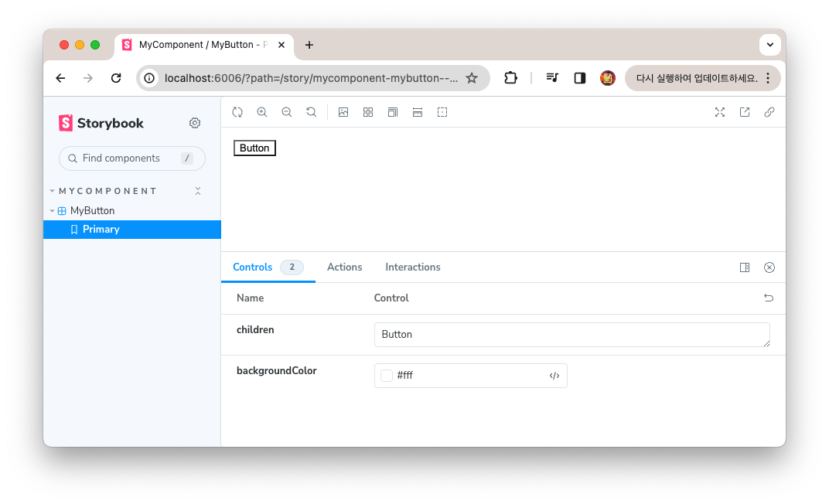Image resolution: width=829 pixels, height=504 pixels.
Task: Change the addon panel orientation
Action: [x=745, y=267]
